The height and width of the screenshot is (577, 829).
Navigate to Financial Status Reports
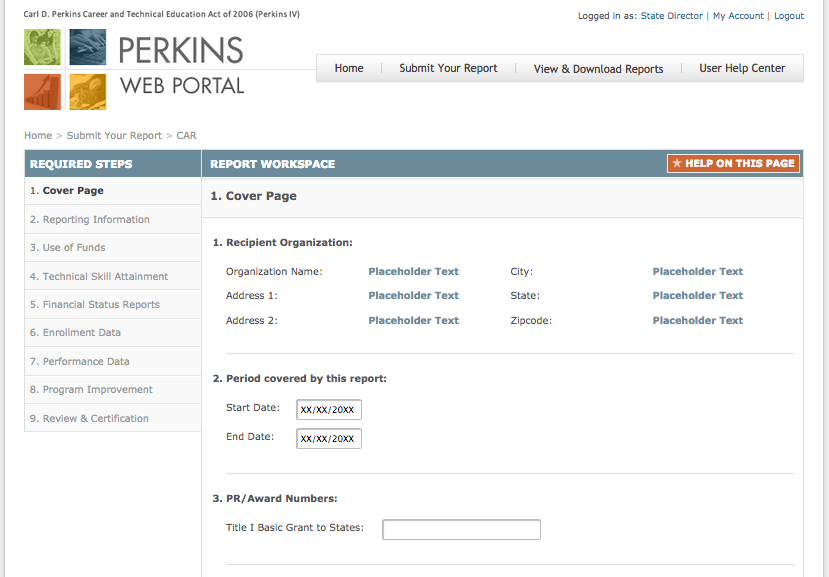96,304
